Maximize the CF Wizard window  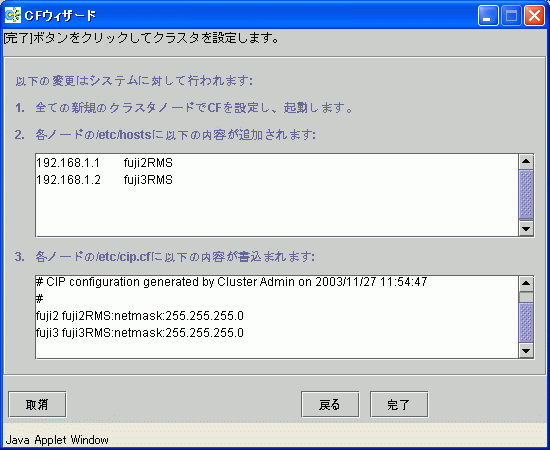511,16
